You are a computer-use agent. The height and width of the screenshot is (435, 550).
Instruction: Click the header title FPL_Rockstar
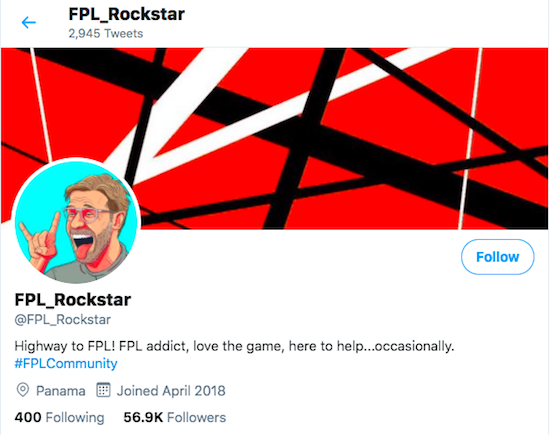pos(126,14)
